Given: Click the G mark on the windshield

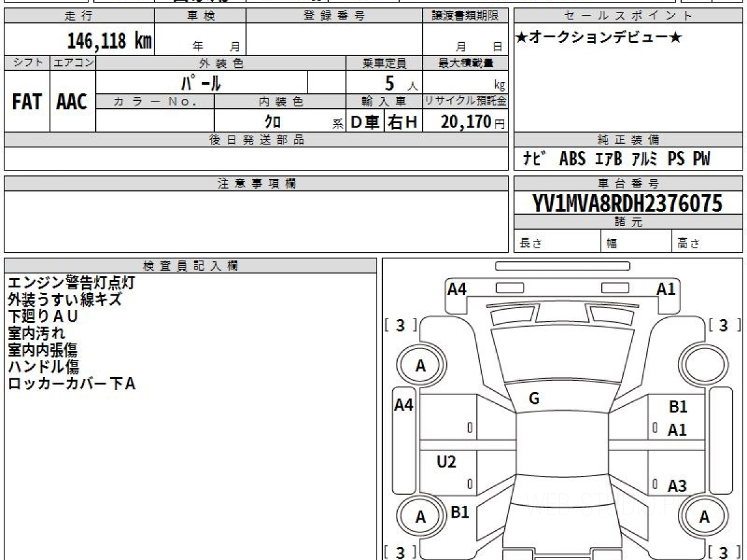Looking at the screenshot, I should [533, 399].
